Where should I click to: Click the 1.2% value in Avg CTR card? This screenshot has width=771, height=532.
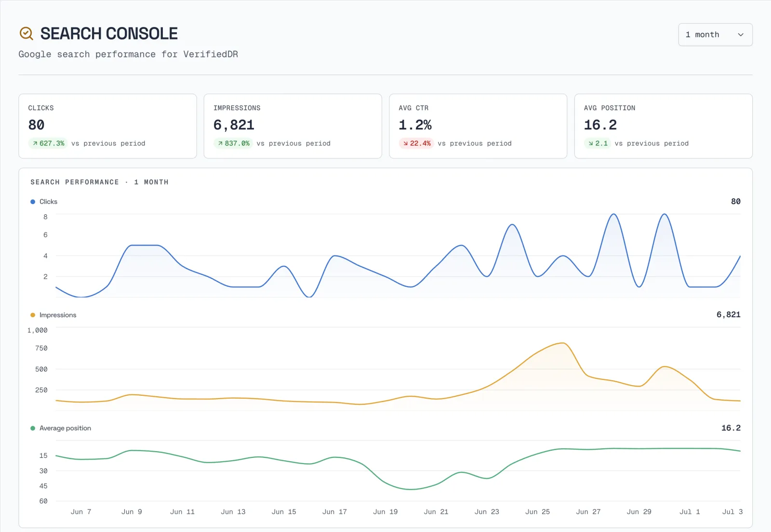click(x=415, y=125)
